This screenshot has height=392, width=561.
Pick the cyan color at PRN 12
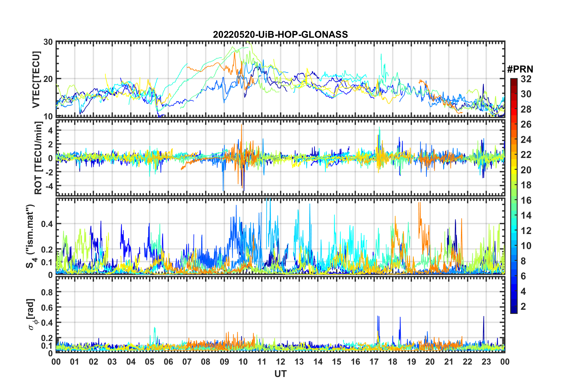514,231
